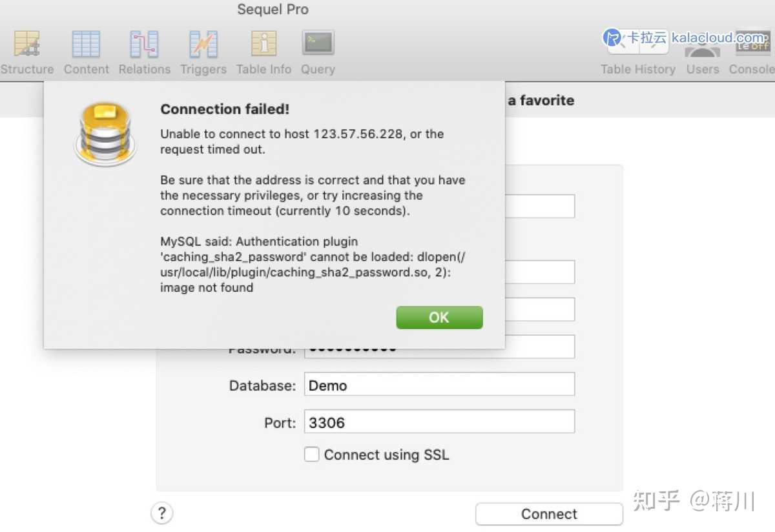Click the database stack icon in the alert
Image resolution: width=775 pixels, height=532 pixels.
point(105,134)
